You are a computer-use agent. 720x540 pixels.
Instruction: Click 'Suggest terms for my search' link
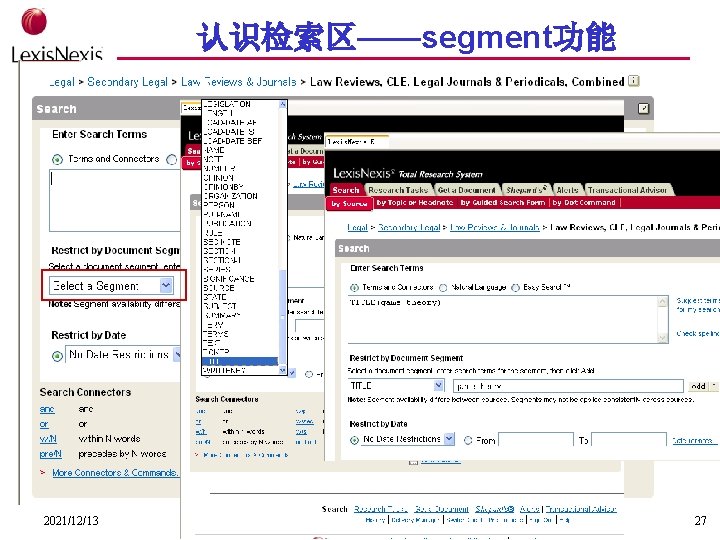tap(698, 305)
